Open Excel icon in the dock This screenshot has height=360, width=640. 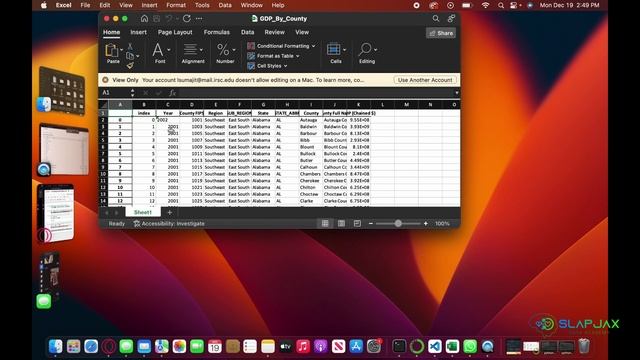pyautogui.click(x=452, y=347)
